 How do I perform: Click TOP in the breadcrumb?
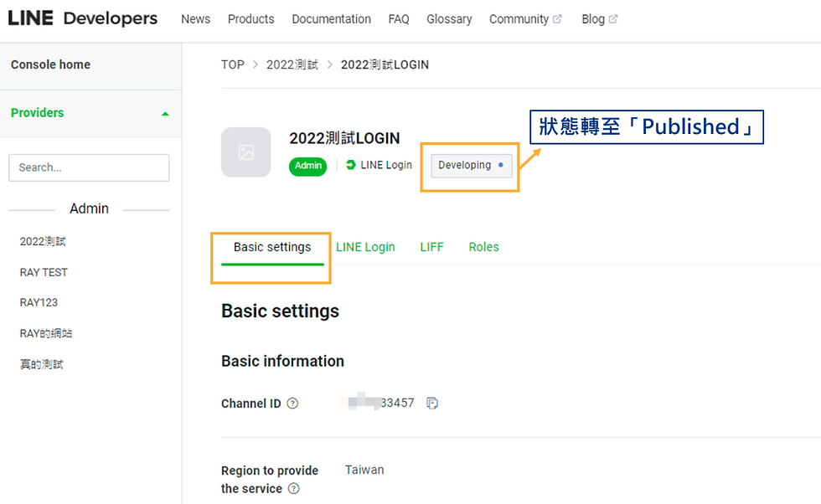pos(233,64)
